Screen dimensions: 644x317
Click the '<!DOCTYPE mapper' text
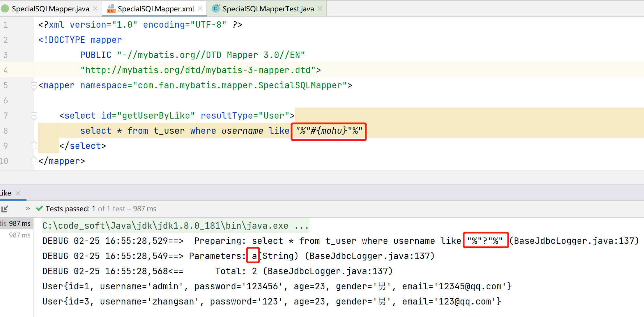[80, 40]
